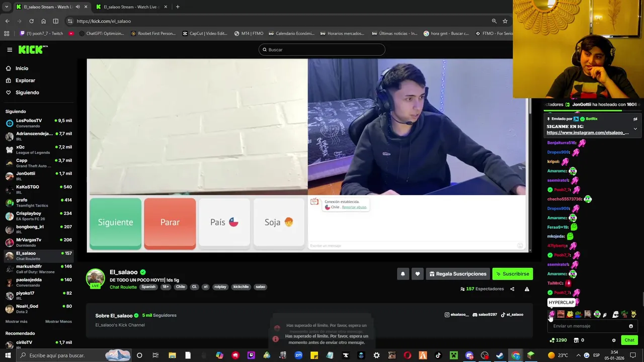Select the Pepe frog quick emote

[x=578, y=315]
